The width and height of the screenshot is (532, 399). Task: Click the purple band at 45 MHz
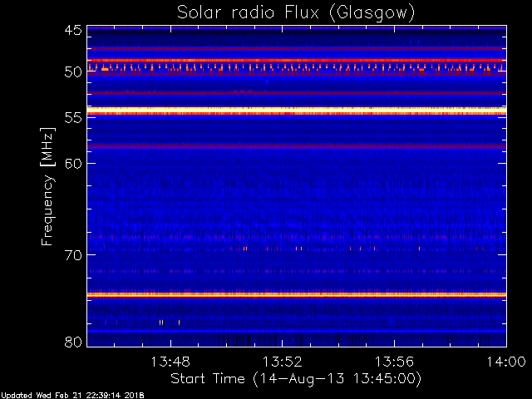(296, 28)
